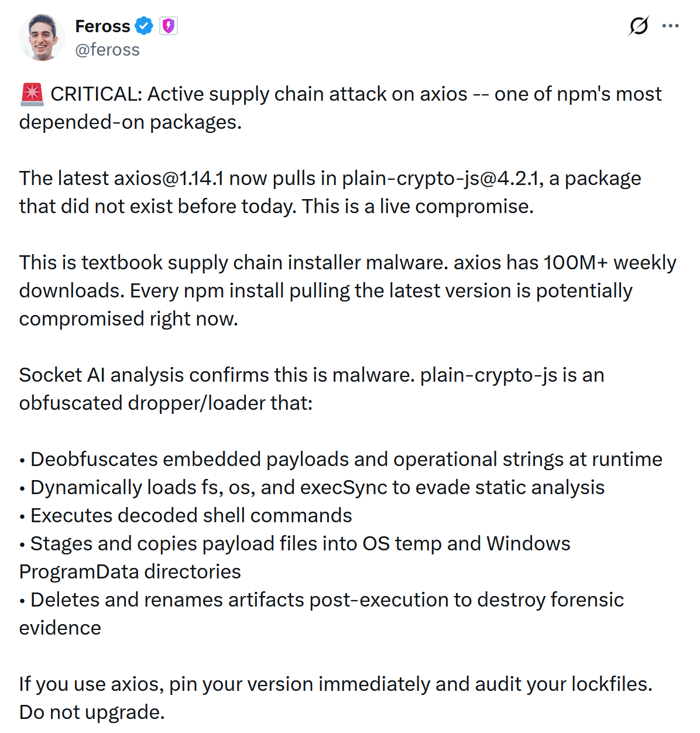The width and height of the screenshot is (700, 733).
Task: Click the axios@1.14.1 package mention
Action: click(x=169, y=179)
